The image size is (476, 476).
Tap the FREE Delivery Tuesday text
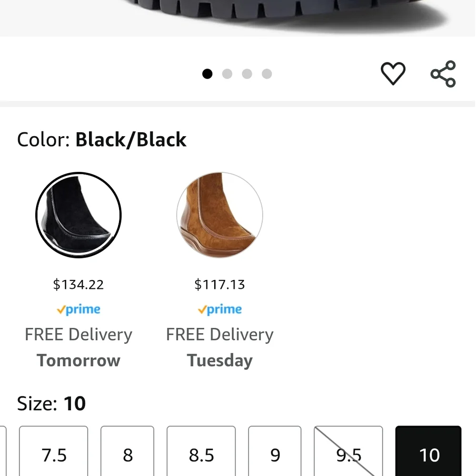[x=219, y=347]
